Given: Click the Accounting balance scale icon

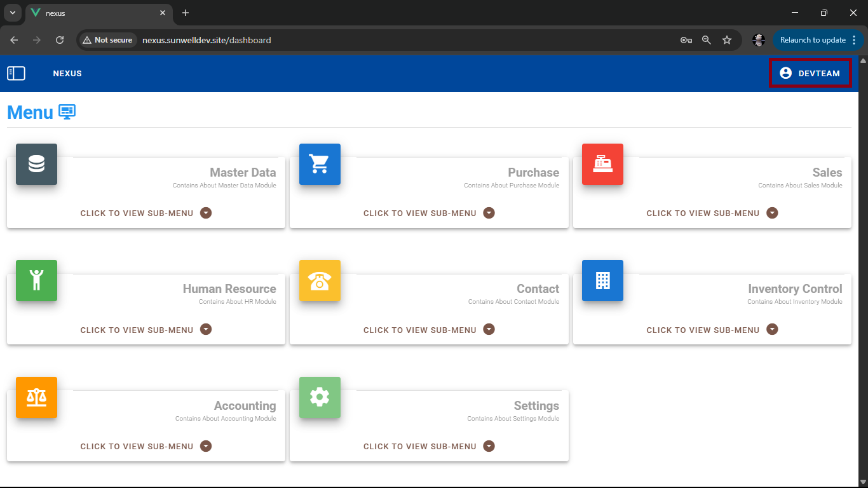Looking at the screenshot, I should click(36, 397).
